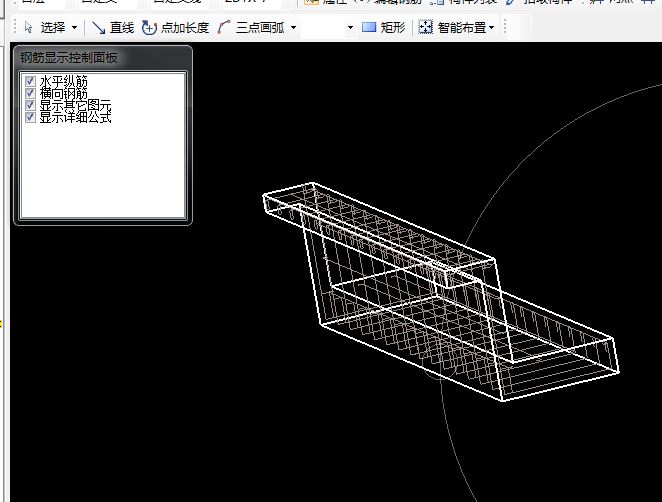The width and height of the screenshot is (662, 502).
Task: Click the 智能布置 smart layout tool
Action: 453,28
